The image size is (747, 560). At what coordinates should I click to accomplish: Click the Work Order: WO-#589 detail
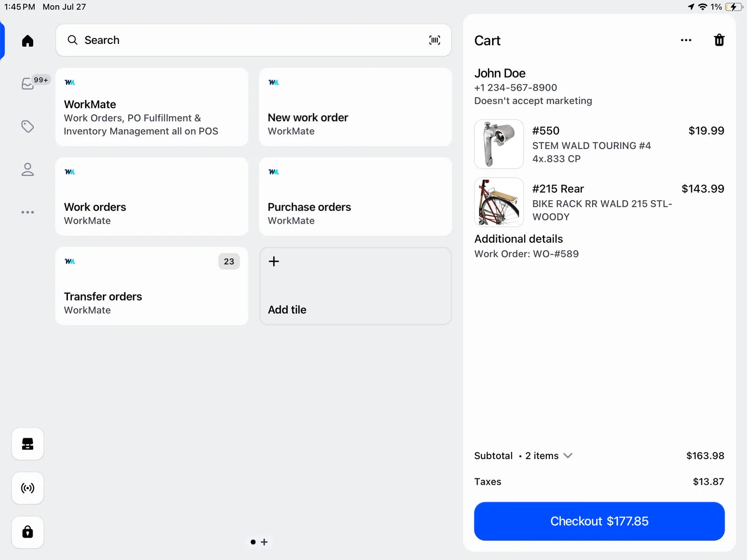point(526,254)
